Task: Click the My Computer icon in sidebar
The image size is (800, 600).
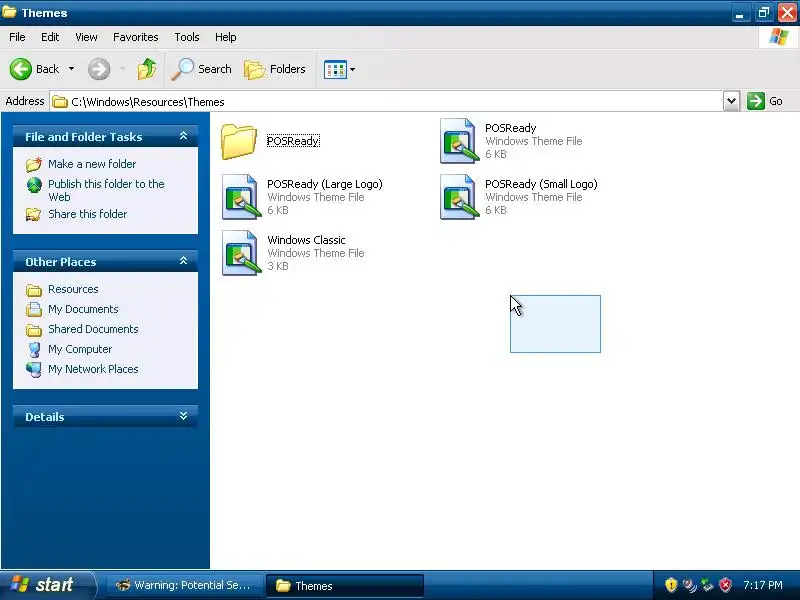Action: (x=34, y=349)
